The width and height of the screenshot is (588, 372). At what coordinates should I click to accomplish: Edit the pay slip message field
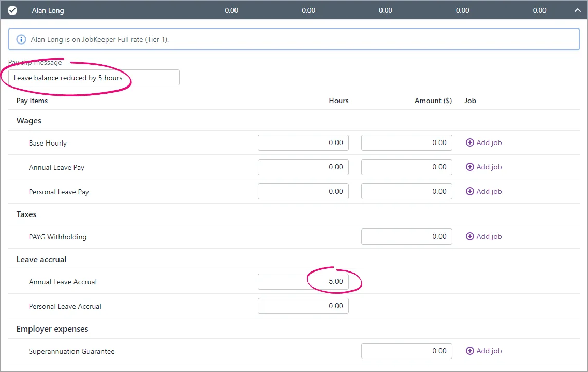[x=94, y=78]
